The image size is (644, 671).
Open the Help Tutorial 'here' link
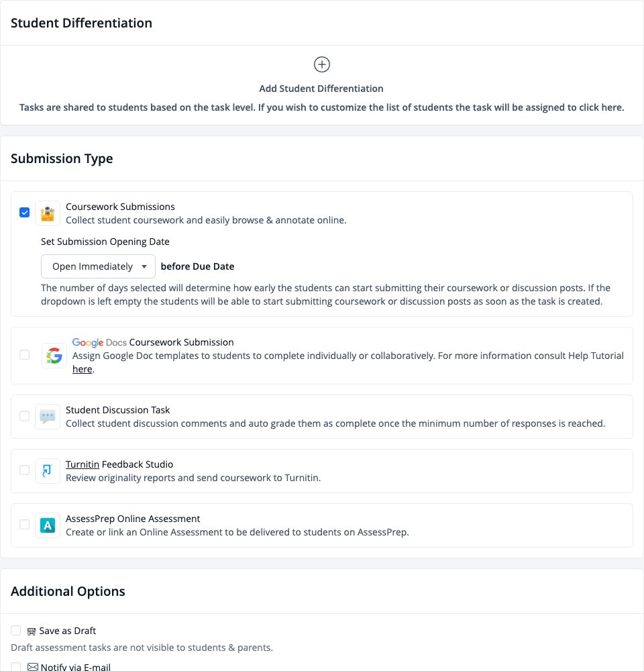[x=82, y=369]
